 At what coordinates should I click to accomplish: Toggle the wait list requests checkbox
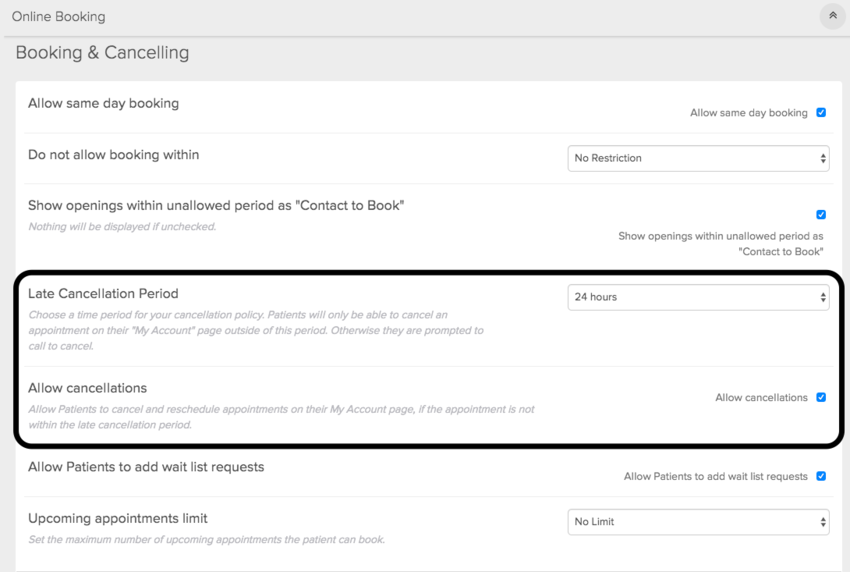pos(821,476)
